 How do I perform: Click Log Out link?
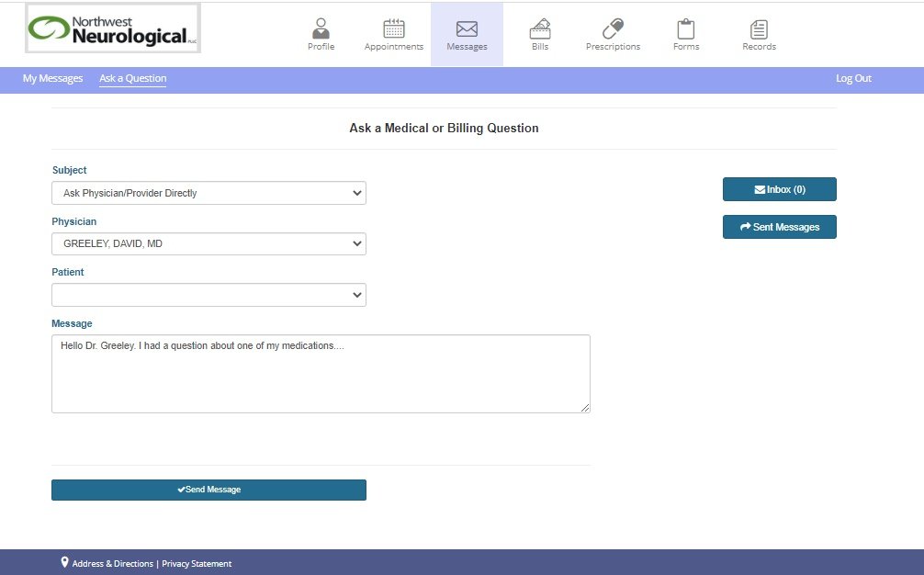pyautogui.click(x=853, y=79)
